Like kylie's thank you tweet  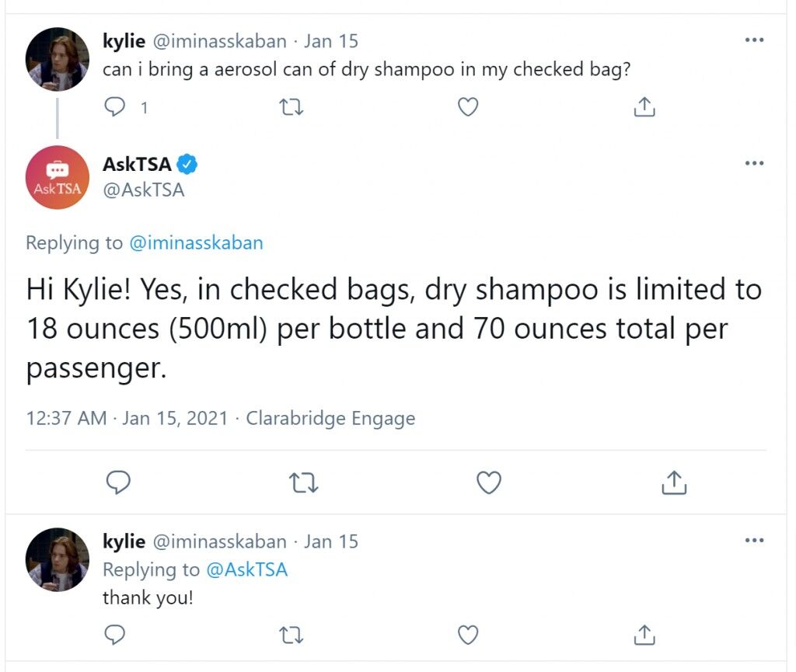click(x=467, y=635)
